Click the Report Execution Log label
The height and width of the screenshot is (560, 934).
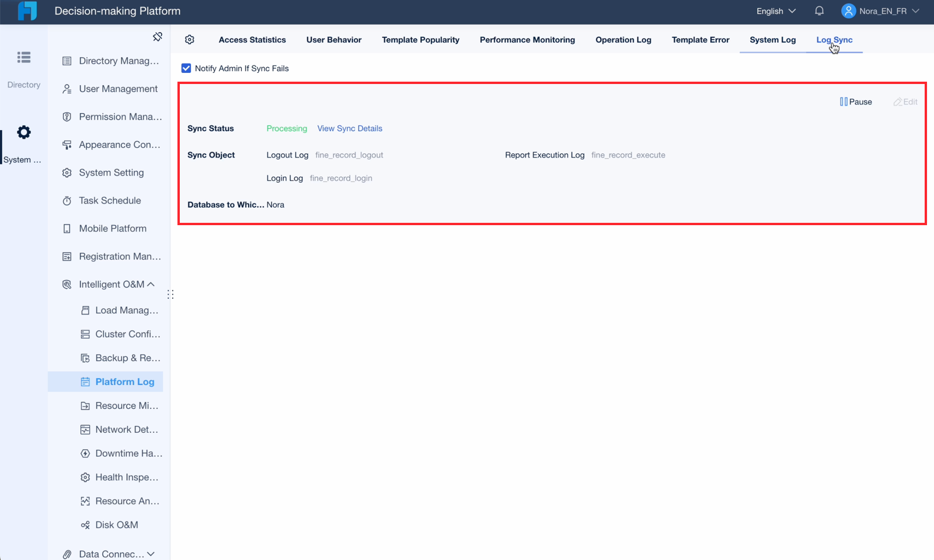pos(545,155)
